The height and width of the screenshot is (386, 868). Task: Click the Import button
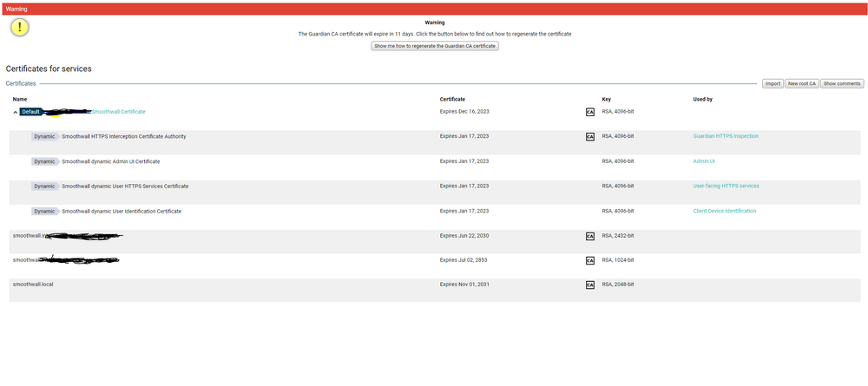click(773, 83)
